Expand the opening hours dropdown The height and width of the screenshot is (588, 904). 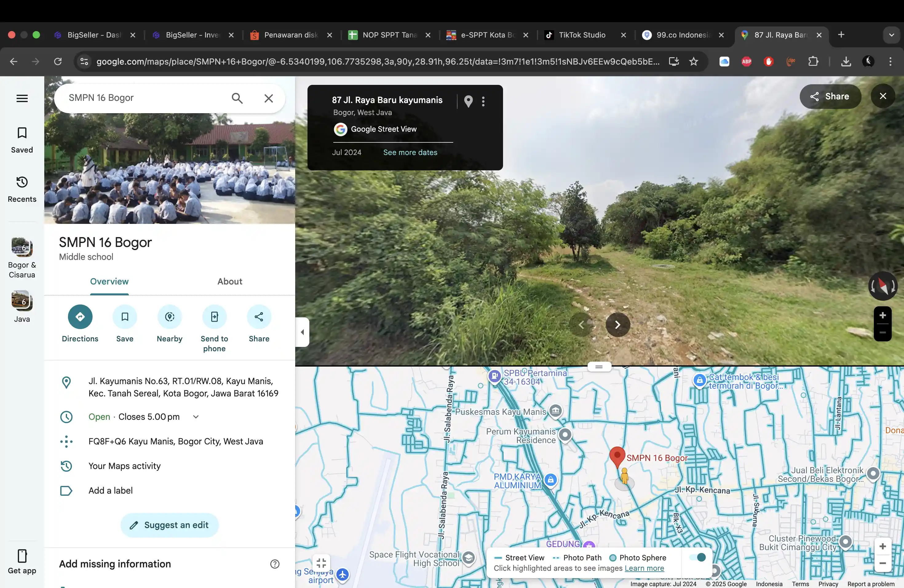point(196,417)
